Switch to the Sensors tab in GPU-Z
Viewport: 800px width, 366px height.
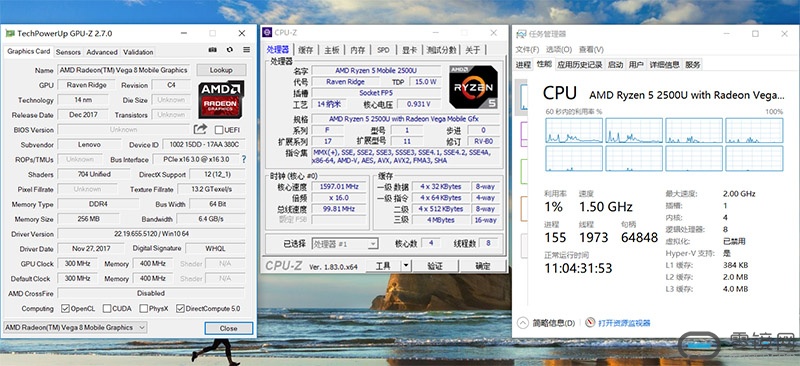tap(68, 52)
